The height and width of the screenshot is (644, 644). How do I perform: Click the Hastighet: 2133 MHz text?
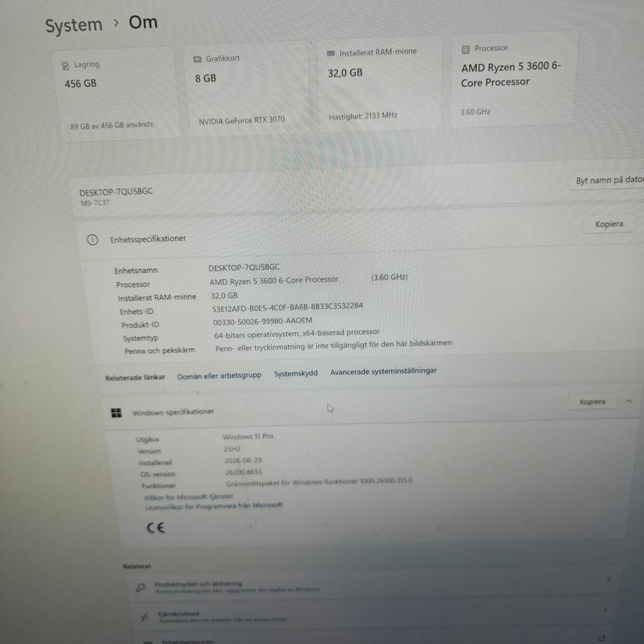(x=363, y=116)
